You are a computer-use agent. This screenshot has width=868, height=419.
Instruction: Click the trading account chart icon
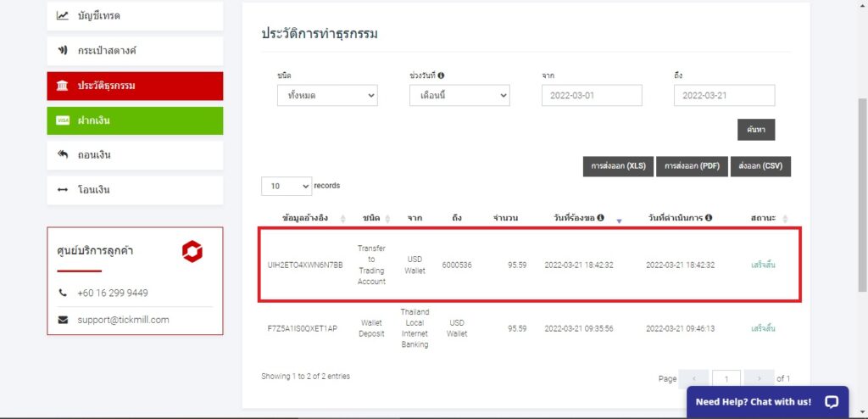click(x=63, y=15)
